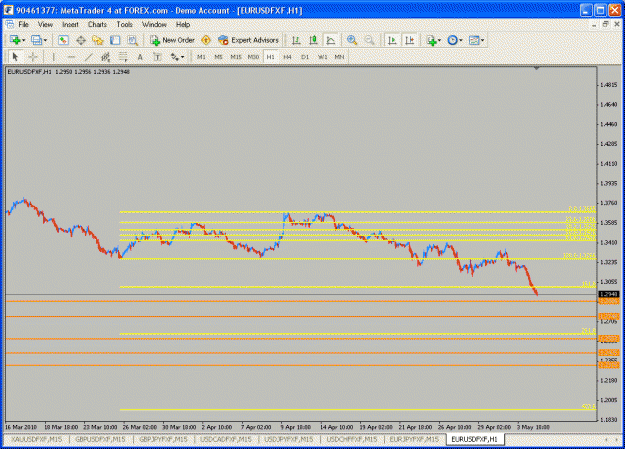
Task: Switch to EURJPYFXF,M15 chart tab
Action: tap(414, 439)
